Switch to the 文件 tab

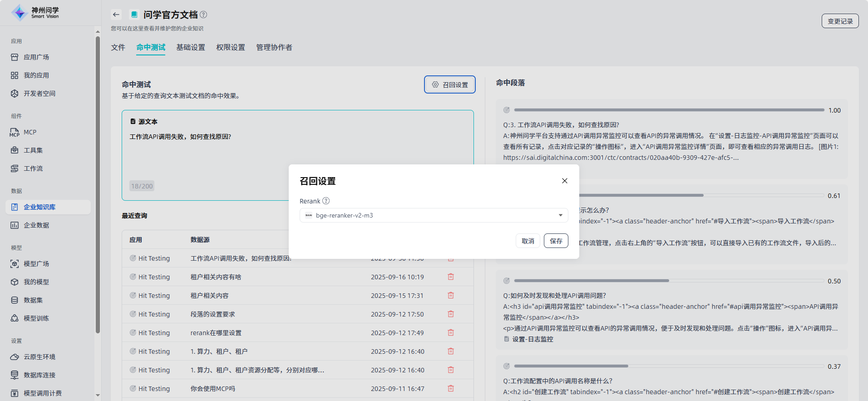[118, 47]
